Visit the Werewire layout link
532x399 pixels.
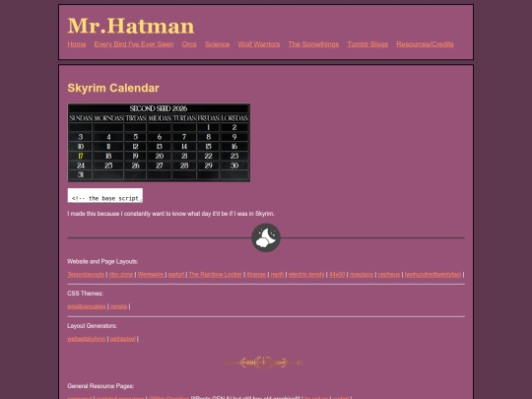pyautogui.click(x=151, y=275)
